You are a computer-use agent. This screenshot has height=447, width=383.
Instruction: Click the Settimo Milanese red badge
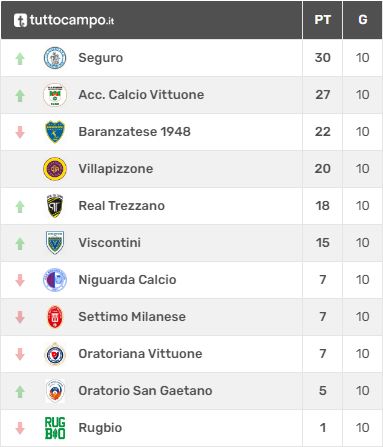pos(55,317)
